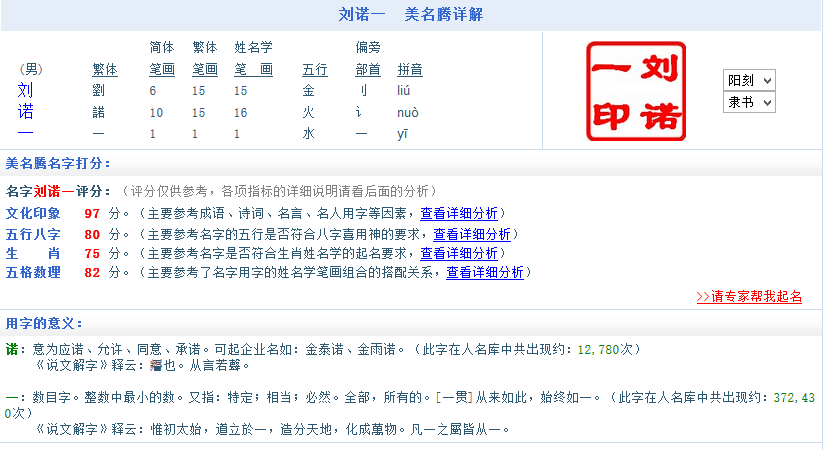Open the 五行 column header link
Image resolution: width=826 pixels, height=450 pixels.
315,70
